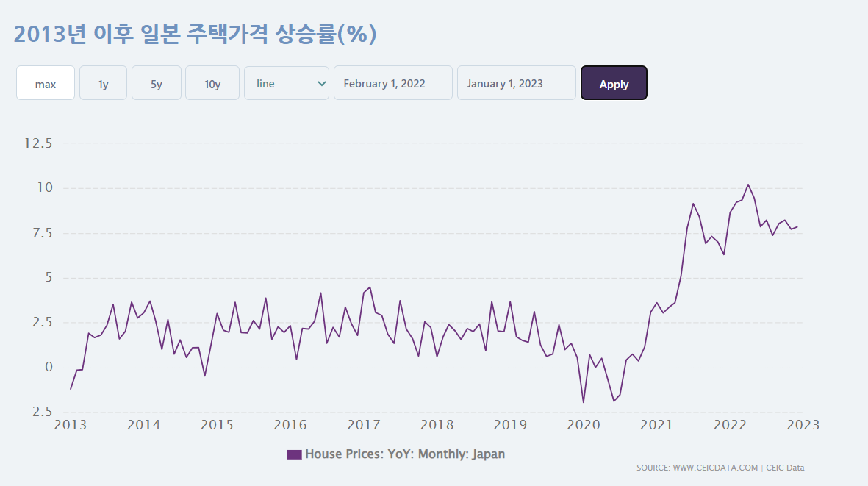Screen dimensions: 868x486
Task: Click the end date field showing January 1, 2023
Action: pyautogui.click(x=516, y=82)
